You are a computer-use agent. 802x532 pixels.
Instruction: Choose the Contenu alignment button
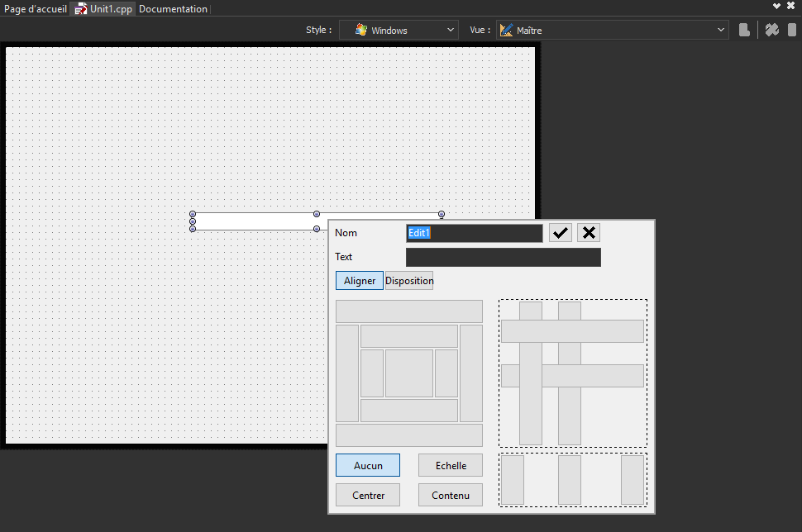coord(451,495)
